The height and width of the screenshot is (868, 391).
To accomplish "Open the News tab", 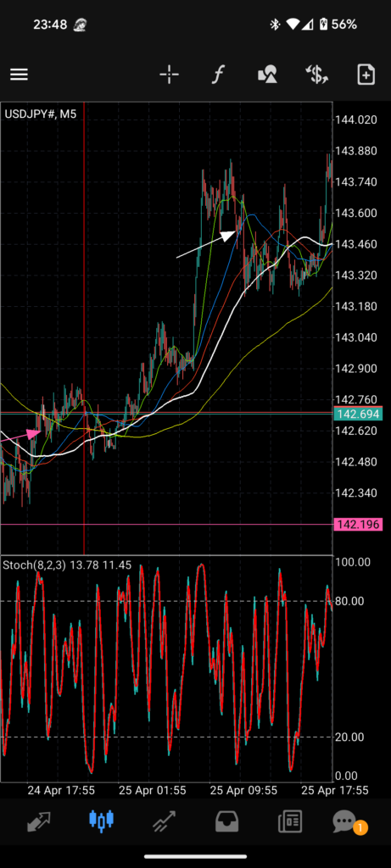I will coord(290,821).
